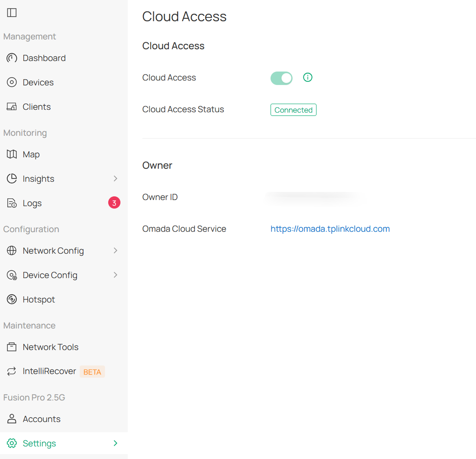Click the Devices circle icon

[12, 82]
